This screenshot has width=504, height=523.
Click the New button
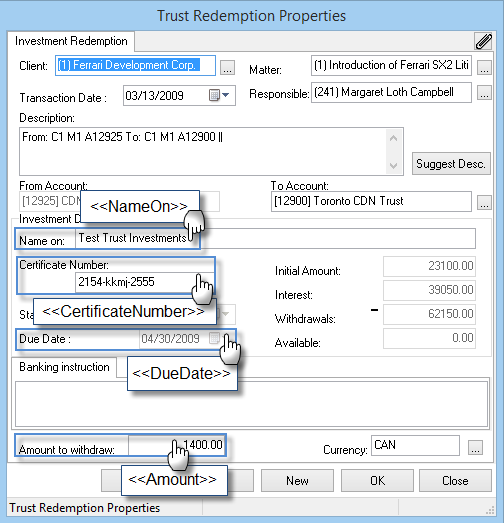(x=297, y=481)
